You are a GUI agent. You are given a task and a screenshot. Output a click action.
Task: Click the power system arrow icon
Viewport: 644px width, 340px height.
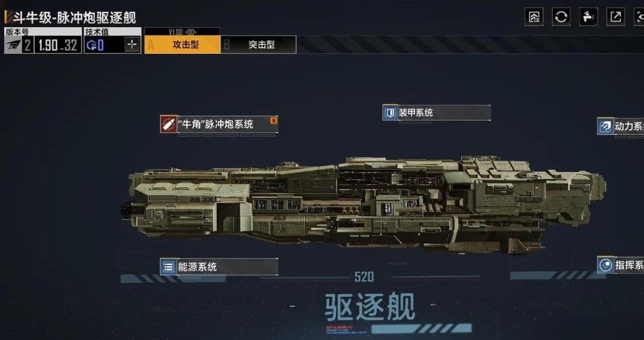click(605, 126)
